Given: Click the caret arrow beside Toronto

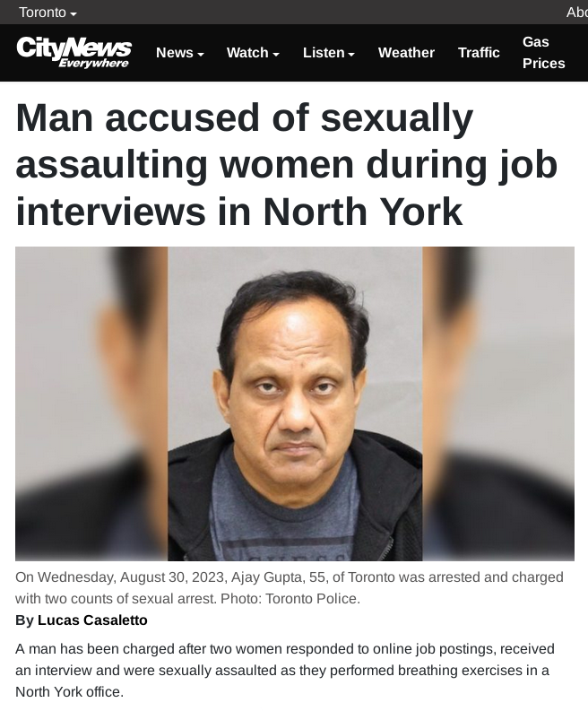Looking at the screenshot, I should coord(73,13).
